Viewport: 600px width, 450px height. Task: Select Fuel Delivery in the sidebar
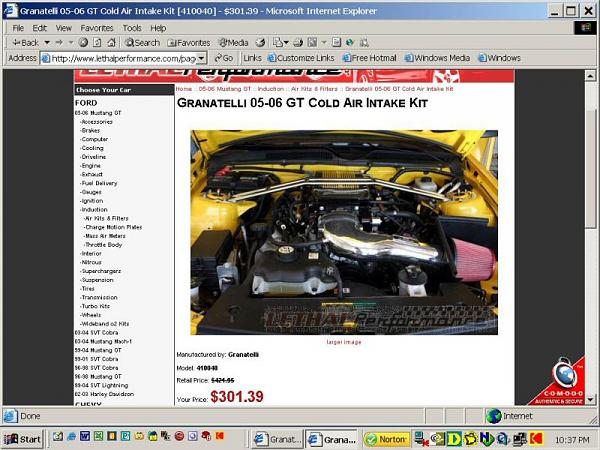point(99,183)
